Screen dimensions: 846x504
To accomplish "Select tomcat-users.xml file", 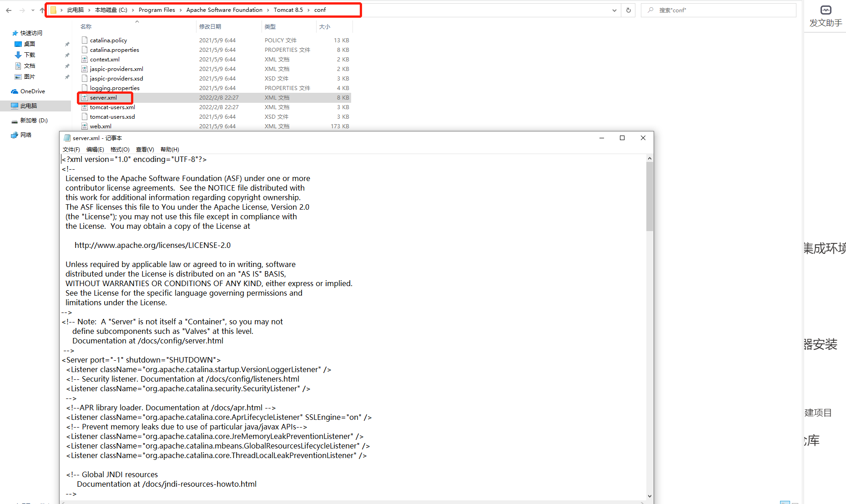I will (112, 107).
